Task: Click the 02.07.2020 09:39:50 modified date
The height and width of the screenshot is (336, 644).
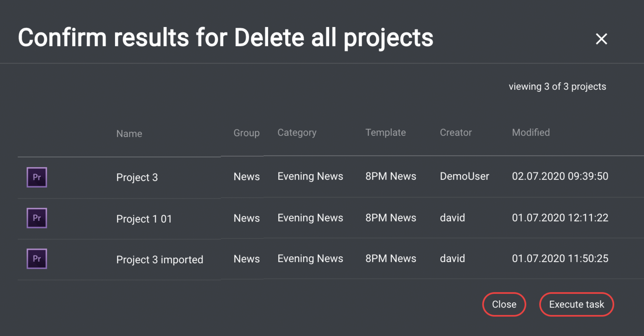Action: (x=560, y=176)
